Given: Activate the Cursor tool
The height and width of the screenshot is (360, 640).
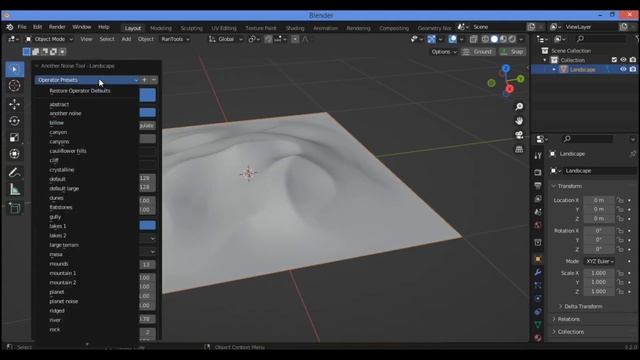Looking at the screenshot, I should point(14,86).
